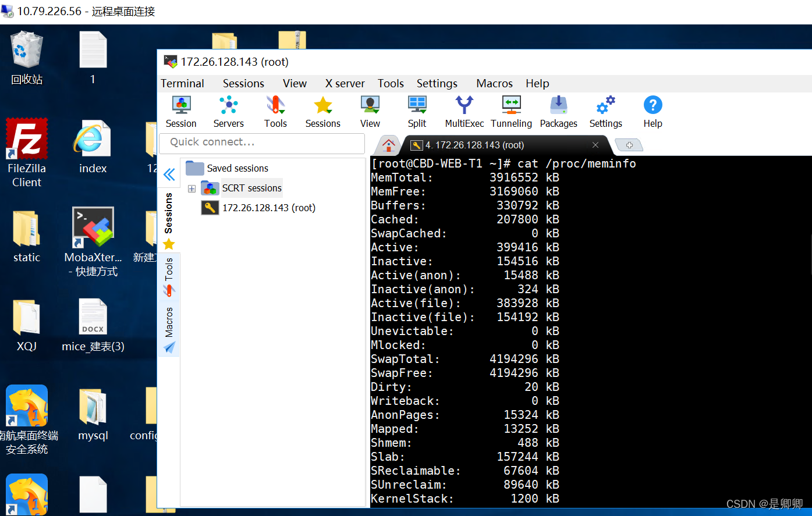The height and width of the screenshot is (516, 812).
Task: Select the index Internet Explorer desktop icon
Action: tap(93, 147)
